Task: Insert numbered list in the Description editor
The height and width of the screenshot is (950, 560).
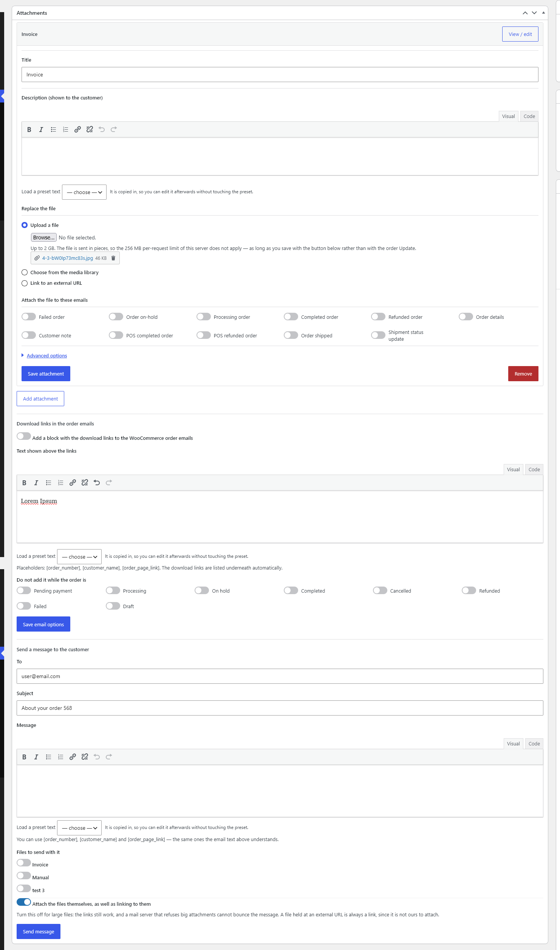Action: (65, 129)
